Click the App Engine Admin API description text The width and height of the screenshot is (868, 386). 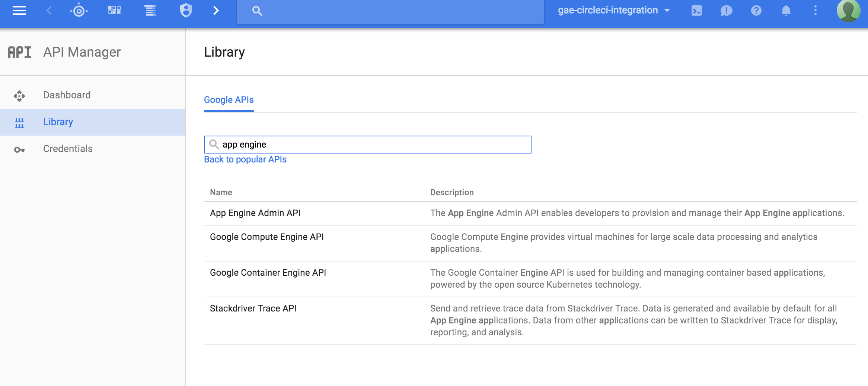(637, 213)
